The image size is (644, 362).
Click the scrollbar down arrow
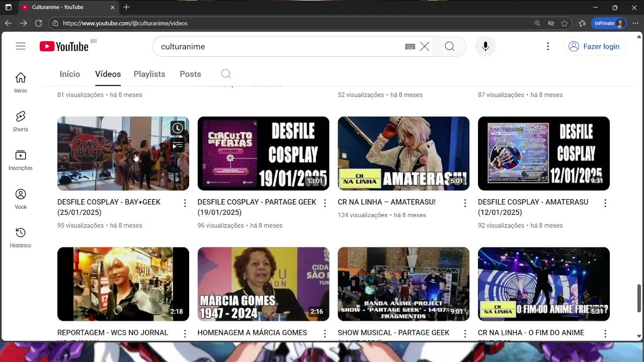click(x=639, y=336)
